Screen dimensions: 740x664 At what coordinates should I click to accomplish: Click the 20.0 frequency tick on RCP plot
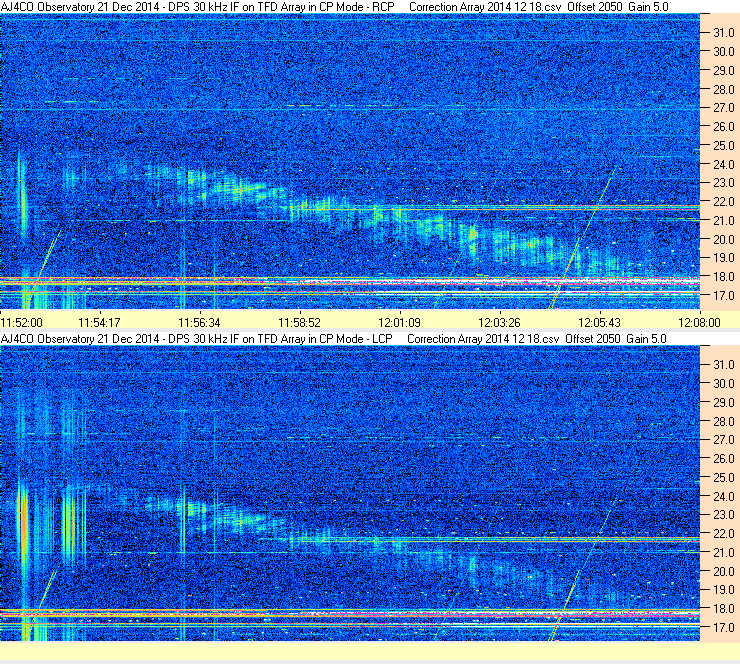click(723, 240)
